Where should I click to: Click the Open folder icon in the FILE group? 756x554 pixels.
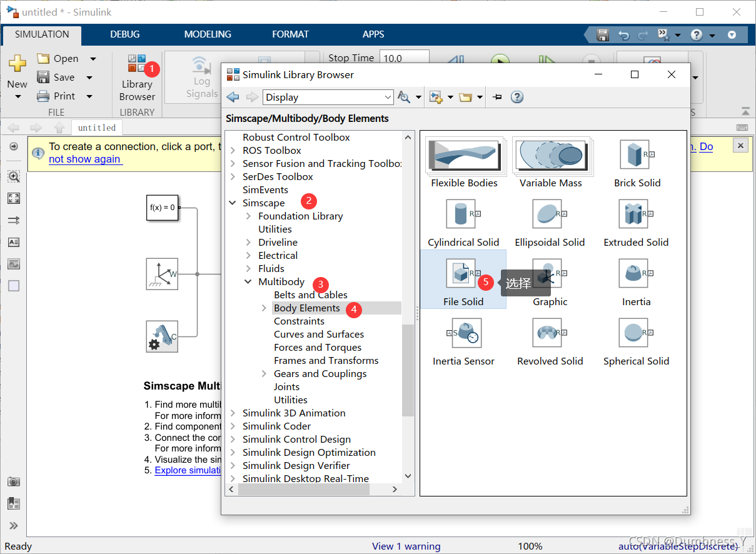pos(43,58)
